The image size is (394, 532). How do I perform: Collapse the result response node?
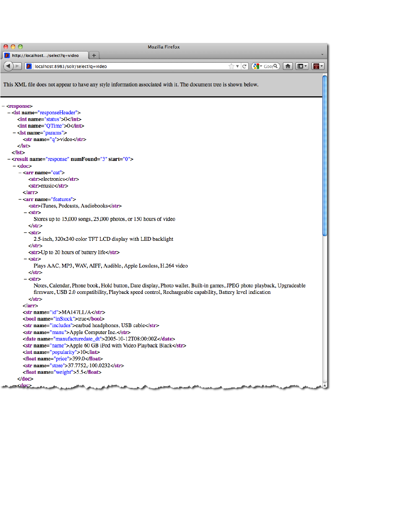tap(9, 159)
